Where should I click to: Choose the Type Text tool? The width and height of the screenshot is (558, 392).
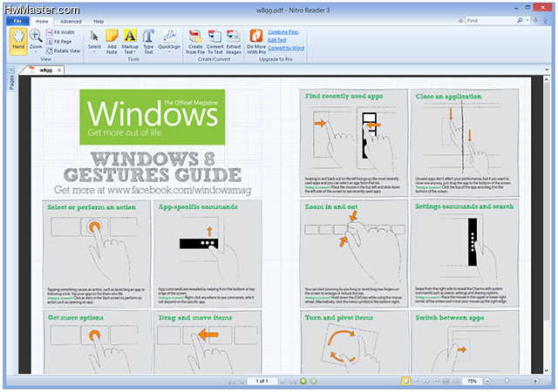point(148,42)
